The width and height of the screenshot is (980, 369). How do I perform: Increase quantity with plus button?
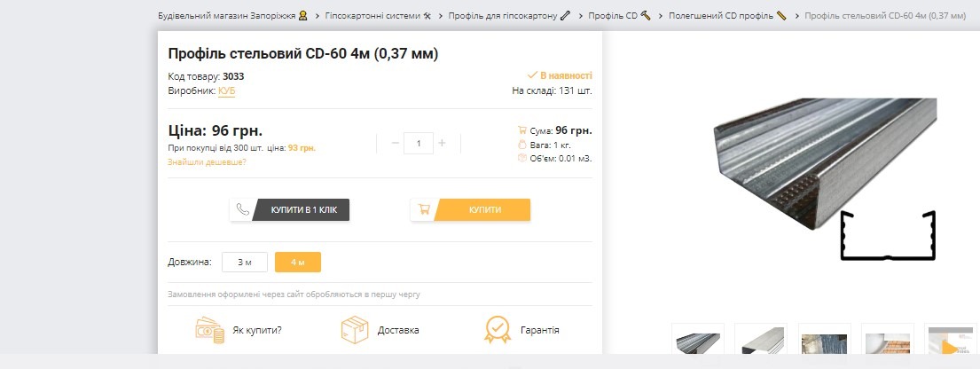click(442, 143)
